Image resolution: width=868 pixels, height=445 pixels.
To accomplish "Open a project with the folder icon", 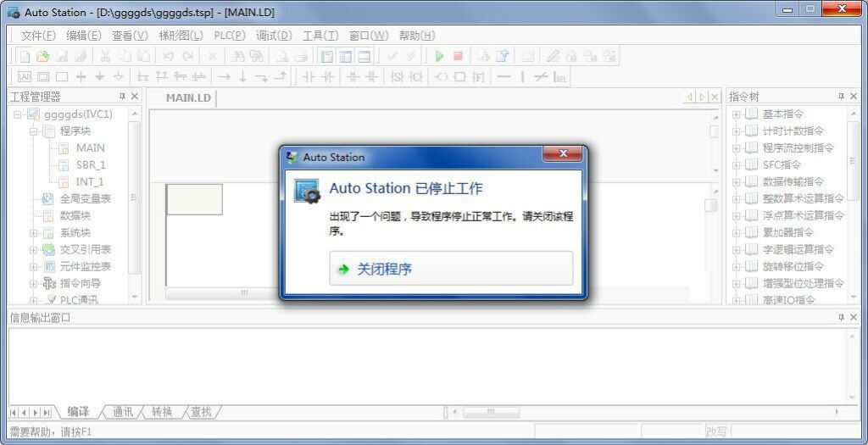I will click(x=42, y=56).
